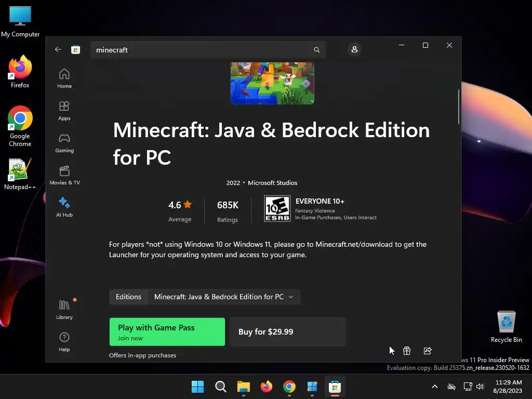Click the search magnifier icon in Store
Image resolution: width=532 pixels, height=399 pixels.
pos(316,50)
